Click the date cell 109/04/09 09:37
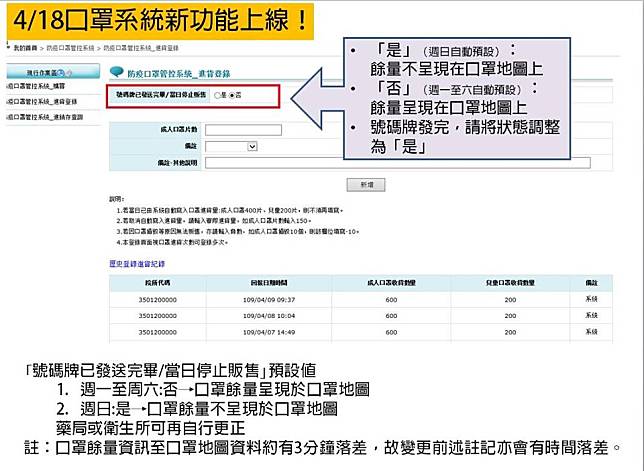Screen dimensions: 644x471 point(269,300)
